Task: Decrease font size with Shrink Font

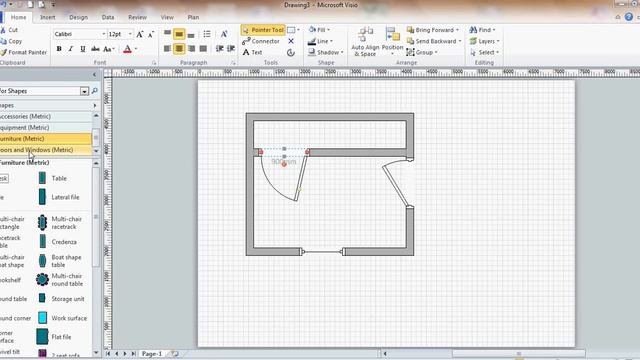Action: 151,34
